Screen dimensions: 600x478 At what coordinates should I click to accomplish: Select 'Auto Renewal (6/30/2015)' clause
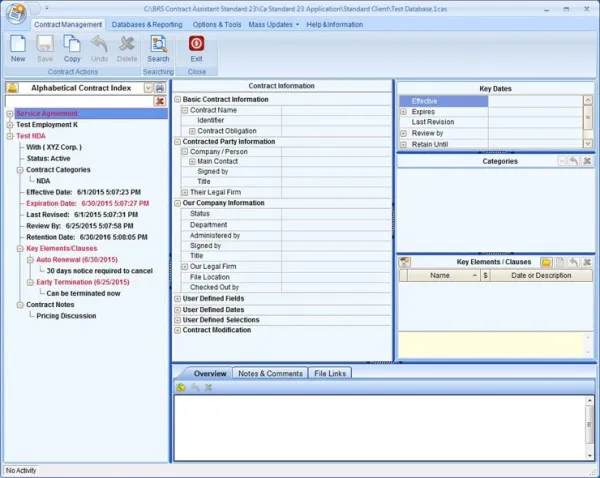click(x=77, y=260)
